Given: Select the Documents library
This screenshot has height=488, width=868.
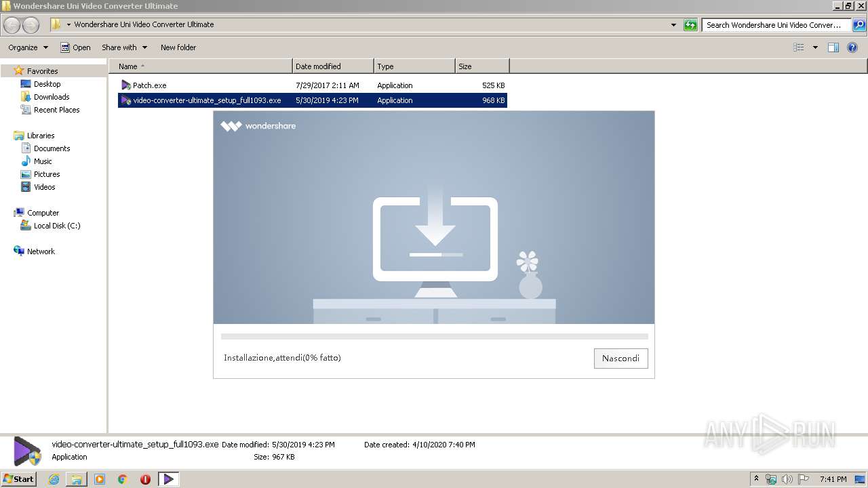Looking at the screenshot, I should (52, 148).
